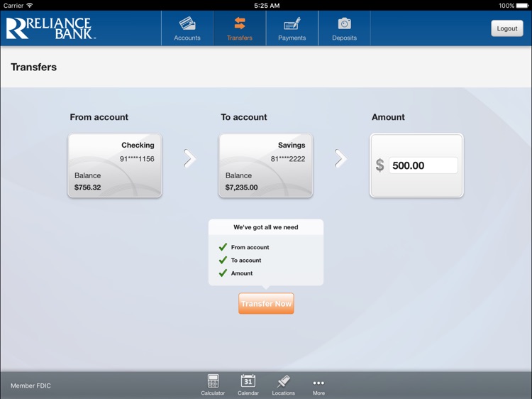Open the Calculator tool
532x399 pixels.
coord(213,385)
